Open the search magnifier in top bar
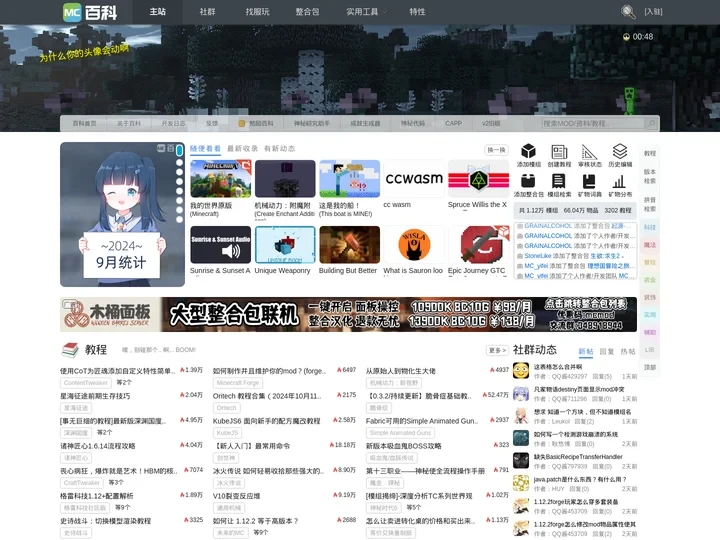The image size is (720, 540). (628, 11)
